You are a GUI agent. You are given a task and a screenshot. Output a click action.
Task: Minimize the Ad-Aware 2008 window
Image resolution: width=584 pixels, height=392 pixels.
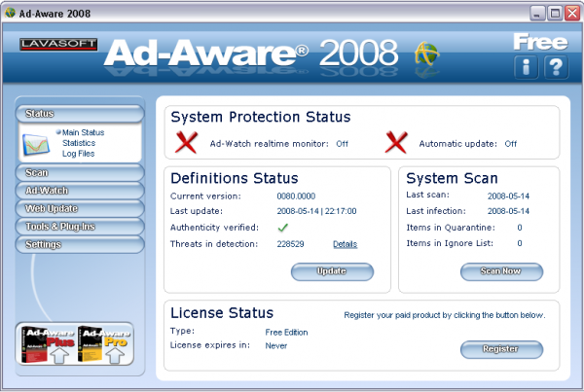[536, 14]
